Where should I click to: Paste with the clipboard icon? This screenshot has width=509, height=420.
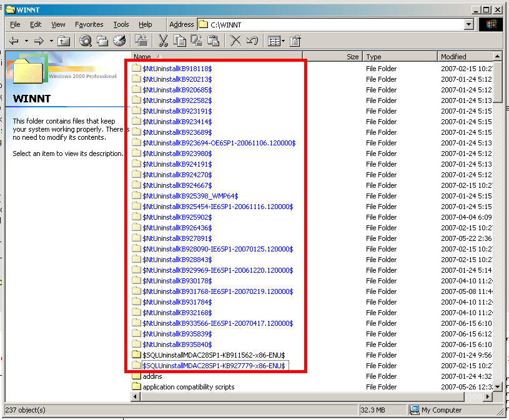pos(213,41)
